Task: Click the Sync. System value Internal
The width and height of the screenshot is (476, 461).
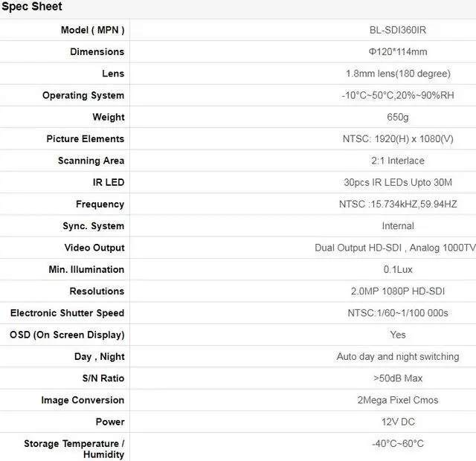Action: coord(398,226)
